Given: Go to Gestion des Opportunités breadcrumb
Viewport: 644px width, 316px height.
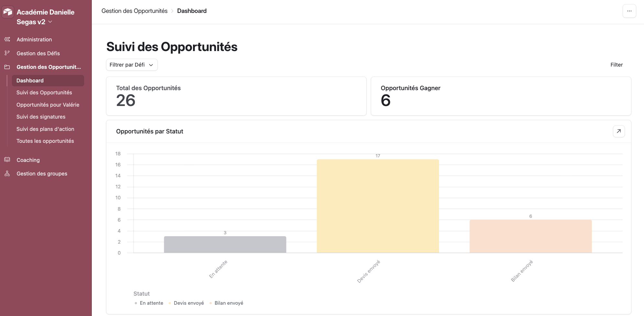Looking at the screenshot, I should [x=134, y=11].
